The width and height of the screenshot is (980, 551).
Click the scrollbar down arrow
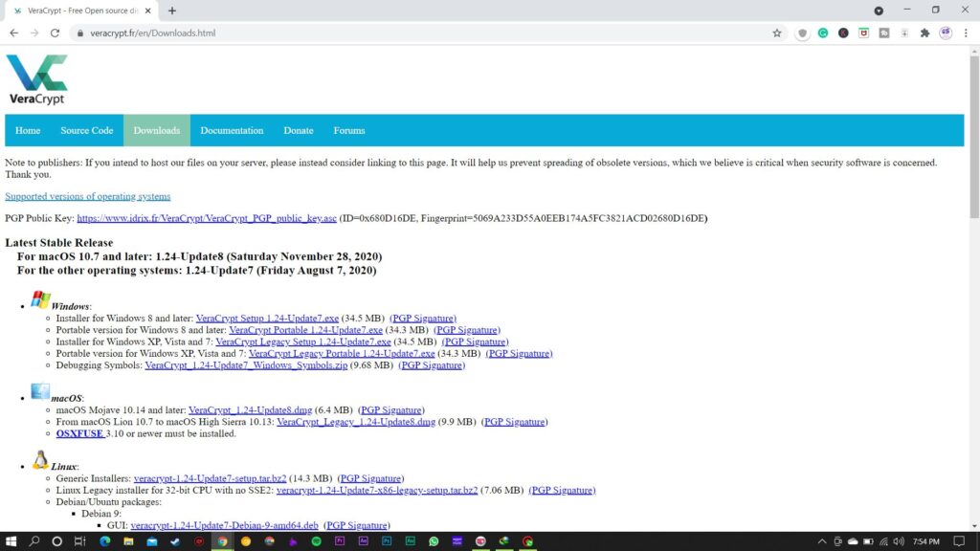(x=973, y=526)
